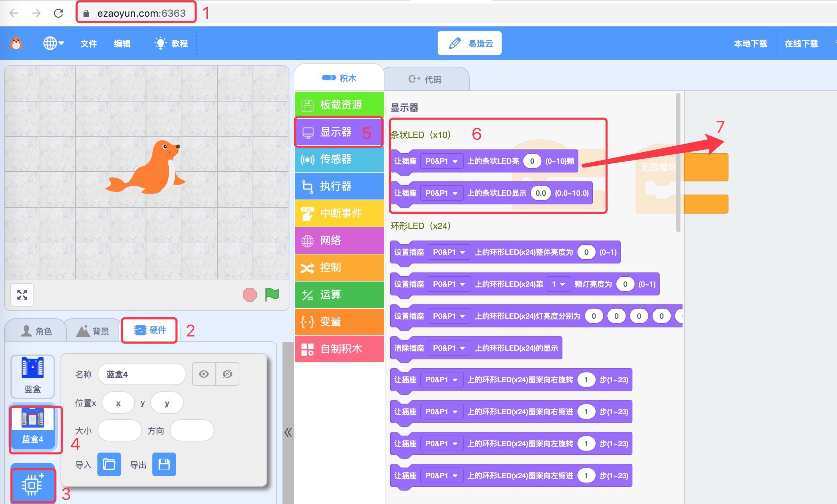Show the sprite with eye icon

click(204, 374)
